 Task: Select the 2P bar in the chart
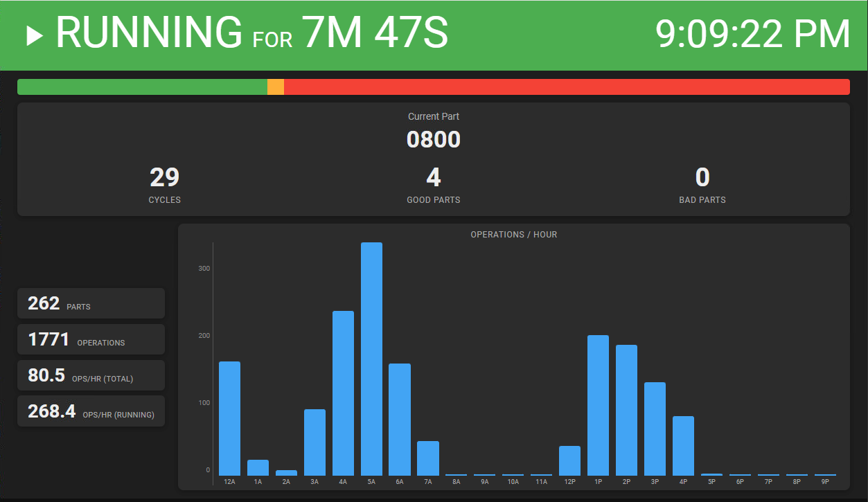pos(626,410)
